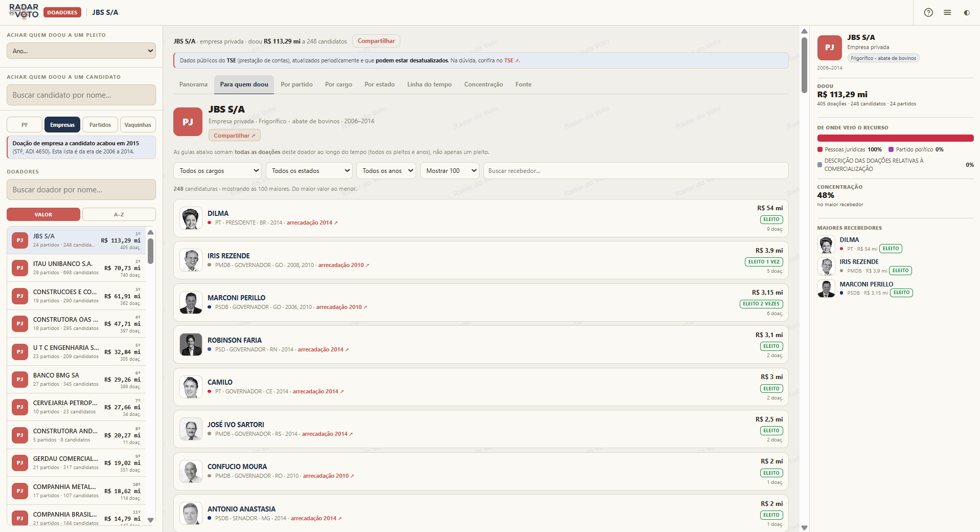Click the Robinson Faria candidate photo
The width and height of the screenshot is (980, 532).
click(191, 345)
